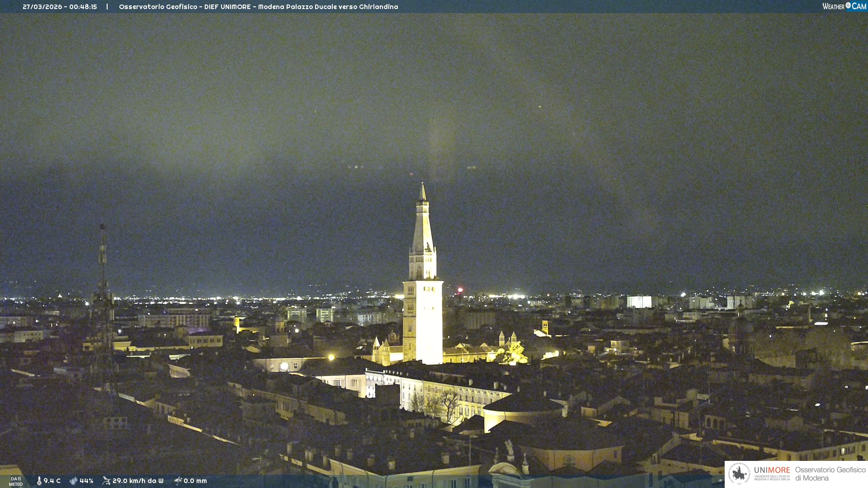The image size is (868, 488).
Task: Click the humidity water drops icon
Action: [x=73, y=481]
